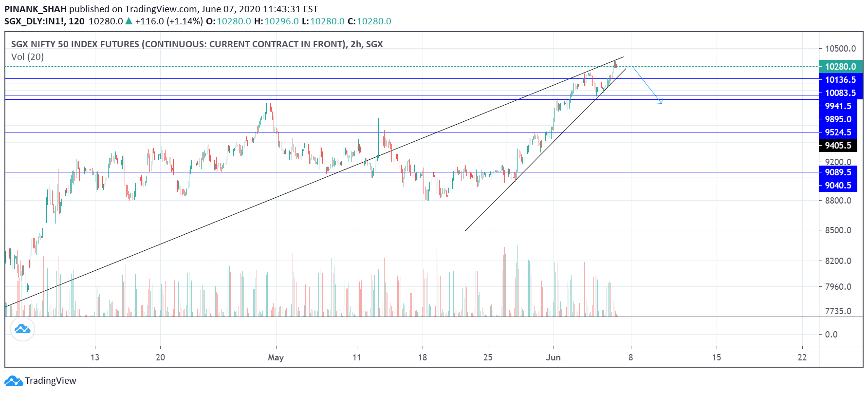Click the high value H:10296.0
The width and height of the screenshot is (868, 394).
point(277,21)
